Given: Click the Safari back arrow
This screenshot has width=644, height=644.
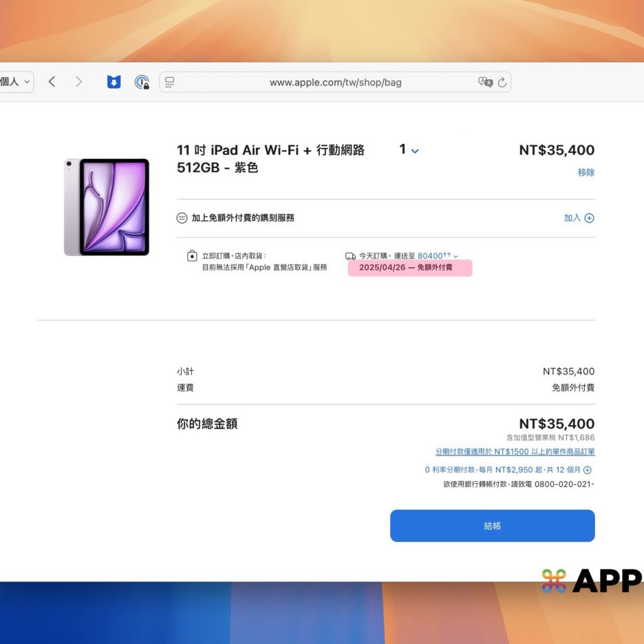Looking at the screenshot, I should (x=52, y=82).
